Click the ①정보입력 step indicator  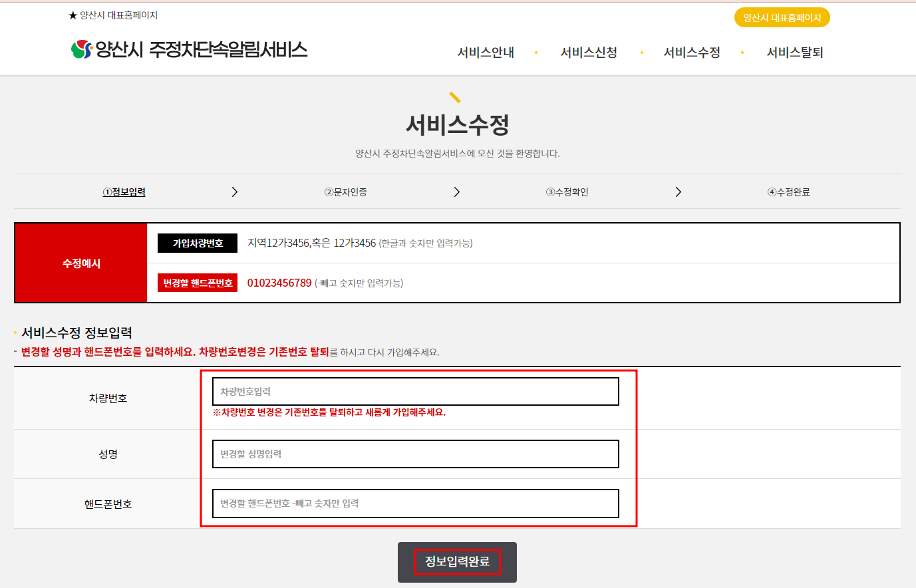pyautogui.click(x=124, y=192)
